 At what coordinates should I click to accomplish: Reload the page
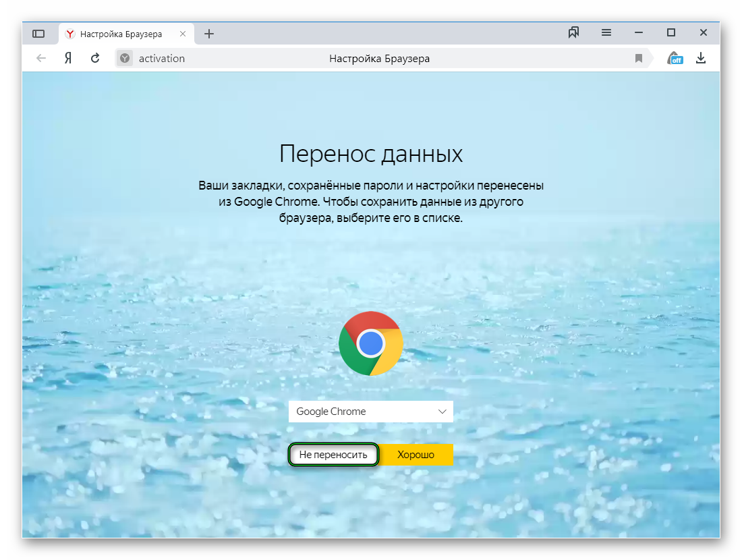pos(95,58)
